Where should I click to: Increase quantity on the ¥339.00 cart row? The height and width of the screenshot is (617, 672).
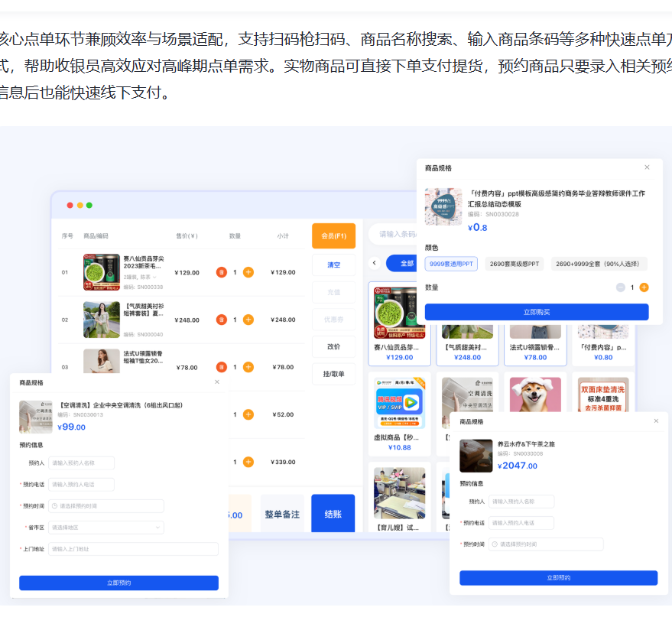(248, 462)
